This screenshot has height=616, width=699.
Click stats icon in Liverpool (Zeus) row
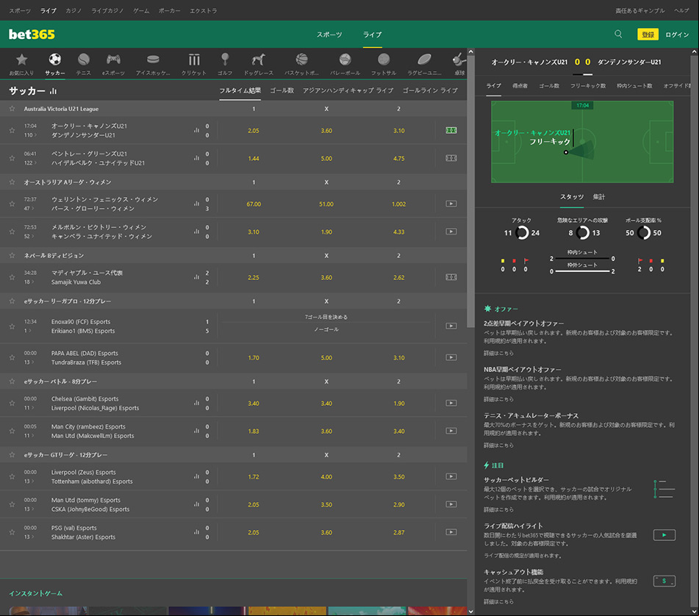click(196, 476)
